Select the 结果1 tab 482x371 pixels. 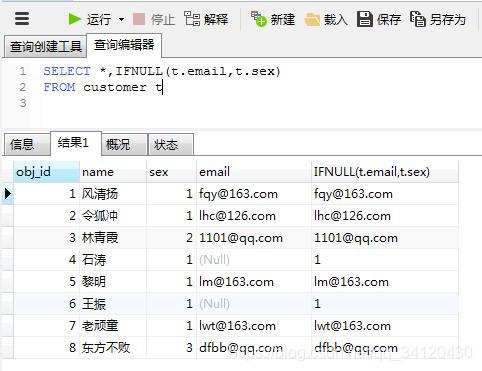point(76,143)
